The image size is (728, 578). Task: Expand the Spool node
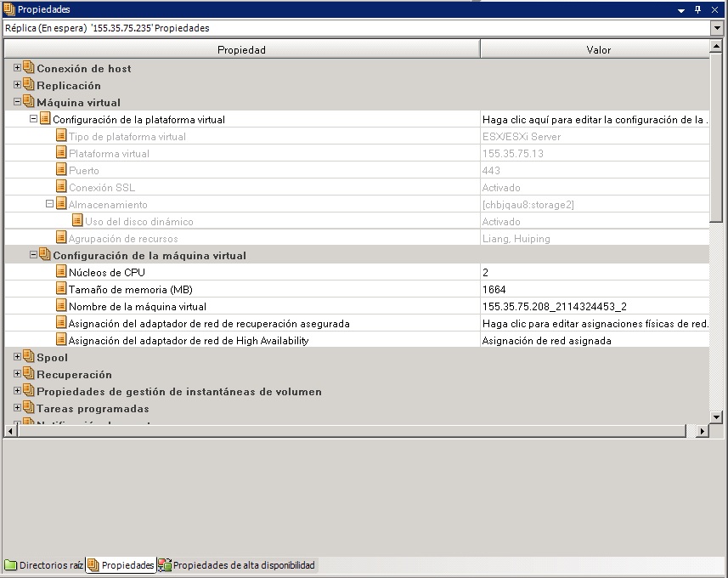17,357
